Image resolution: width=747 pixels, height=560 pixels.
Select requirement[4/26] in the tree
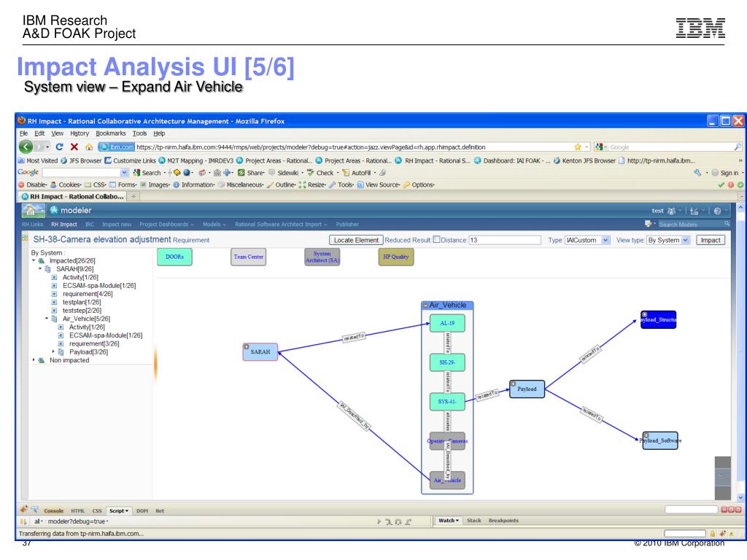point(88,294)
